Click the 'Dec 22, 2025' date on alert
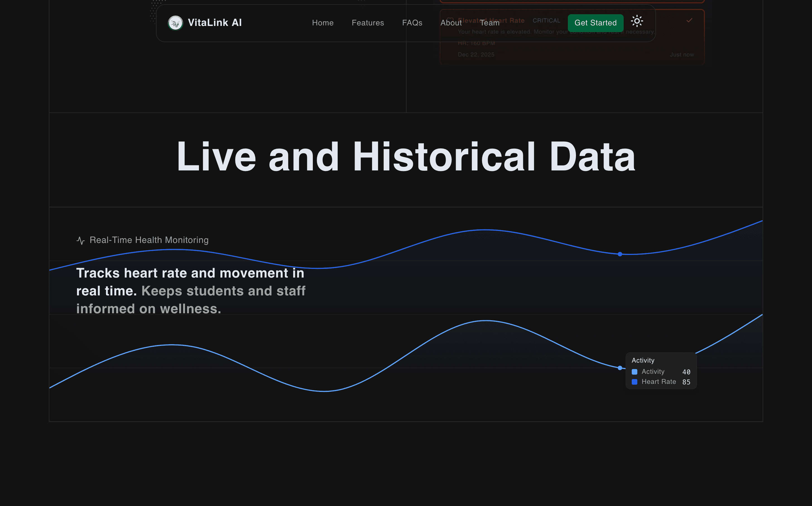The image size is (812, 506). click(x=476, y=55)
